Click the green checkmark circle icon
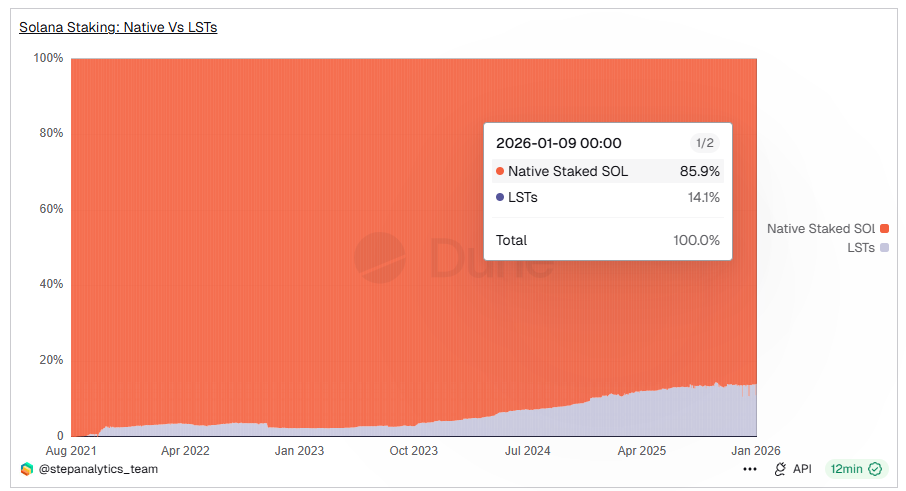Viewport: 906px width, 491px height. click(875, 468)
